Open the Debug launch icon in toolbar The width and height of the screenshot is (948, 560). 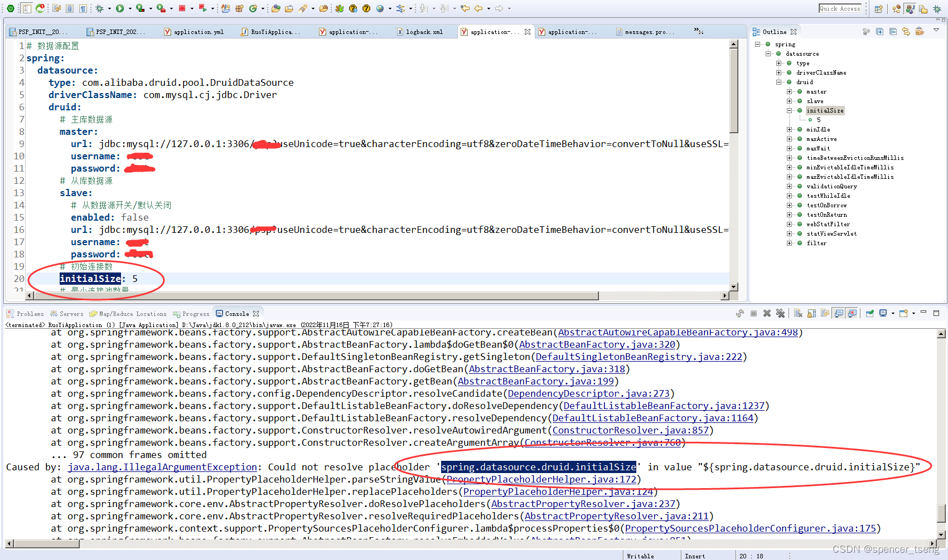(99, 8)
